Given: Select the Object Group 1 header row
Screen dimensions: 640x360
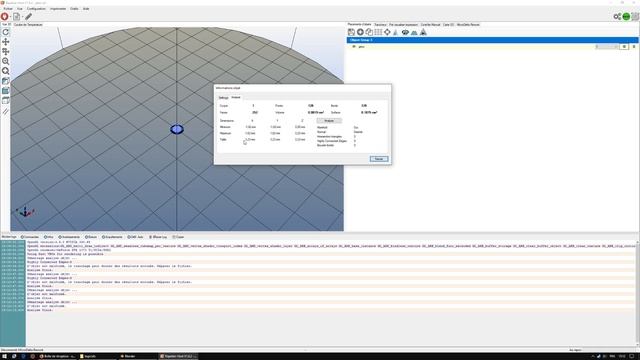Looking at the screenshot, I should click(x=492, y=40).
